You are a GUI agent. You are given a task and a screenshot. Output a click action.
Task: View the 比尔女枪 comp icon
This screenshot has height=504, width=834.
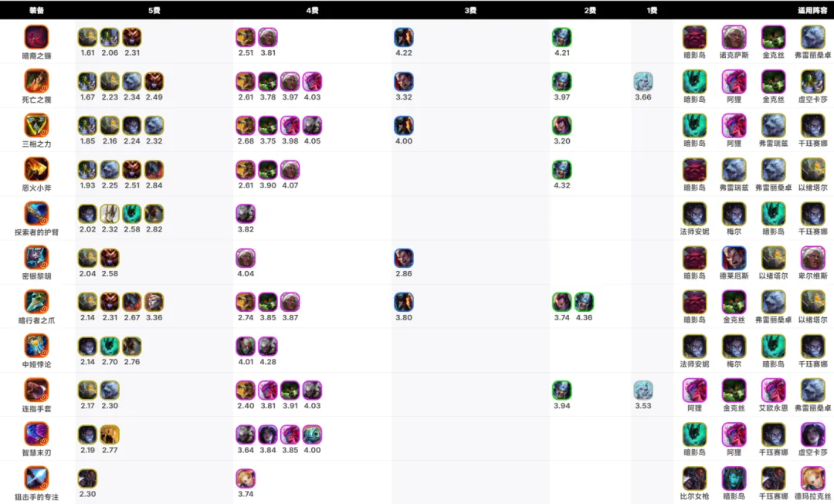pos(695,479)
